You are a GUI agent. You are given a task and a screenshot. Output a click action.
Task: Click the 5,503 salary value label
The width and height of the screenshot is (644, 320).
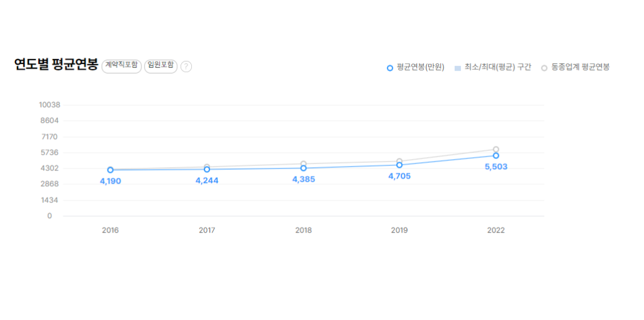[496, 167]
